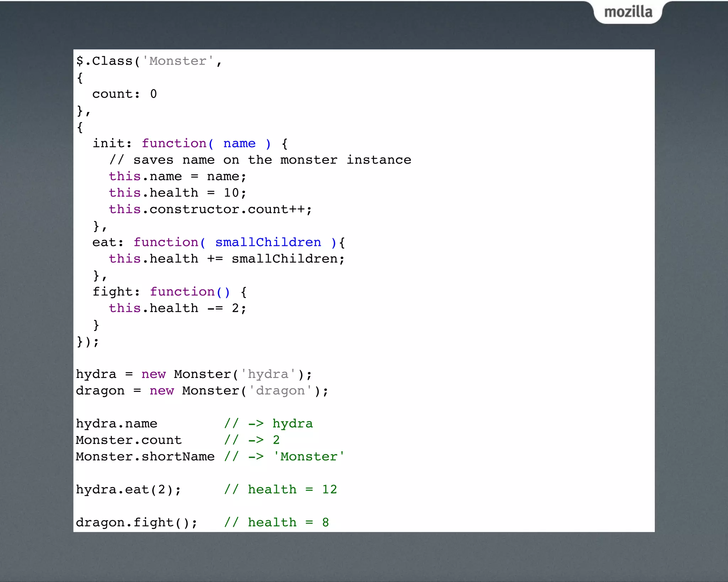Select "hydra = new Monster('hydra');" line
Image resolution: width=728 pixels, height=582 pixels.
click(x=194, y=374)
